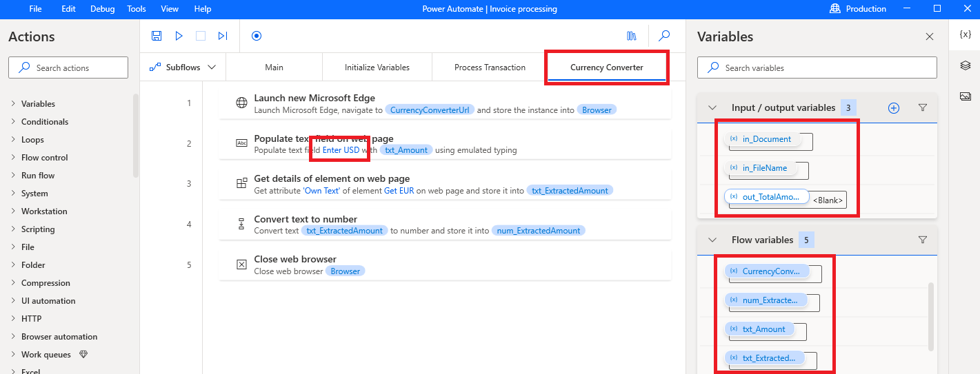Start the recorder with the circle icon
The height and width of the screenshot is (374, 980).
coord(257,36)
